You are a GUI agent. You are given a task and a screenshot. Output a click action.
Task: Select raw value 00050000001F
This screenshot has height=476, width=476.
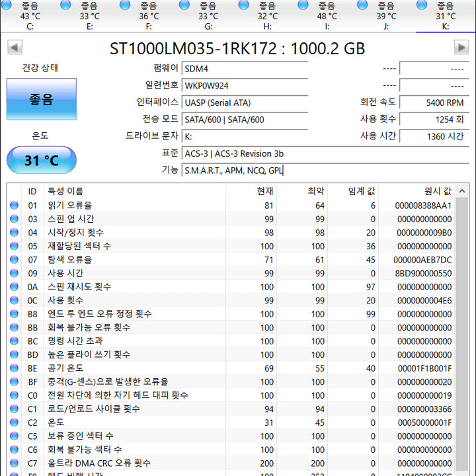pos(424,423)
